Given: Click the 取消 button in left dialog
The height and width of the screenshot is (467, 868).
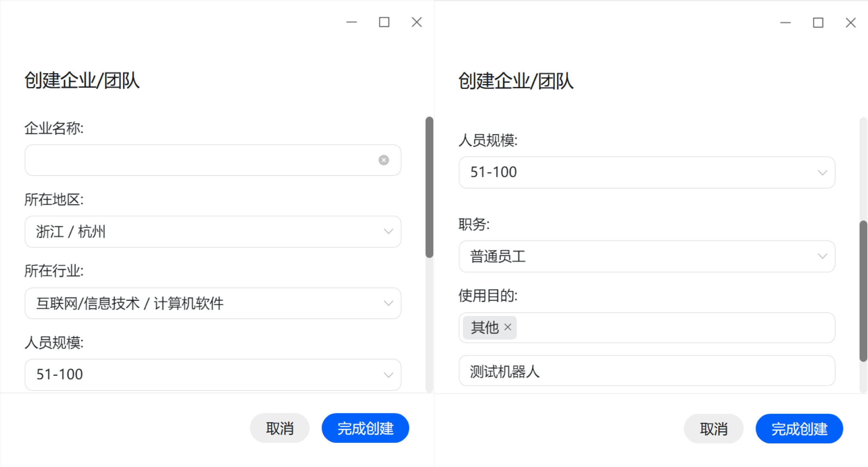Looking at the screenshot, I should coord(279,428).
